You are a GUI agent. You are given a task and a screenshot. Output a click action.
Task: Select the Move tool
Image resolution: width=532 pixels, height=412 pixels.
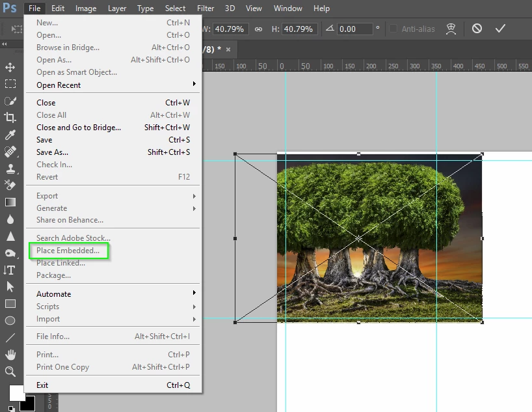(x=10, y=67)
